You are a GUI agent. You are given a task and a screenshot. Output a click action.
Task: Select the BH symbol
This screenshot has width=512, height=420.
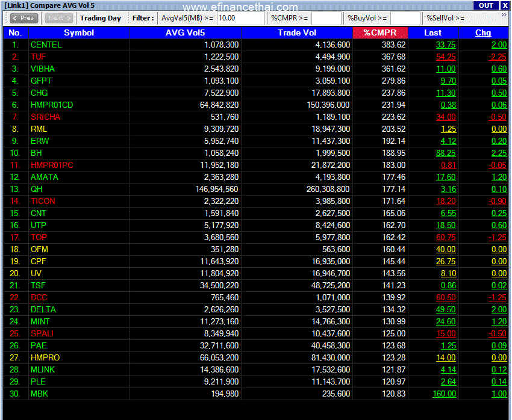click(x=36, y=153)
